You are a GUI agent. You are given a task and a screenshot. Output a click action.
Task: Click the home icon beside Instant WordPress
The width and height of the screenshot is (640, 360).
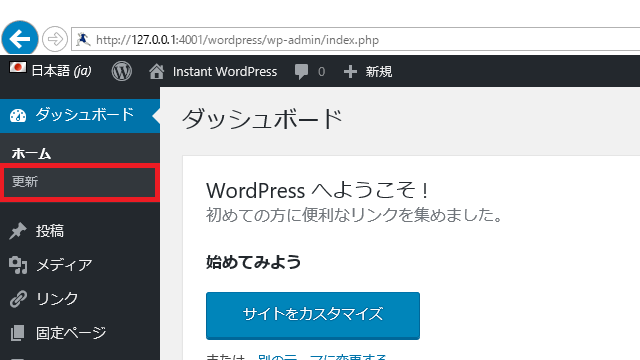(156, 72)
